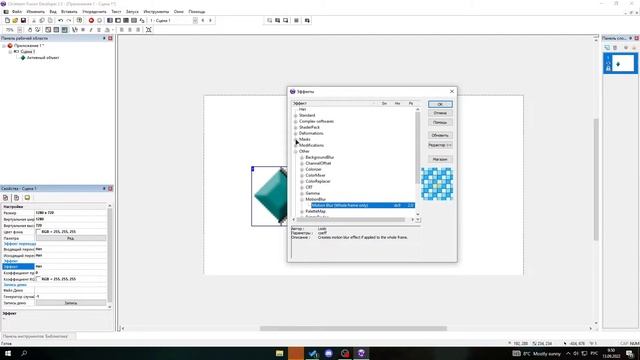Expand the Standard effects group

point(296,116)
